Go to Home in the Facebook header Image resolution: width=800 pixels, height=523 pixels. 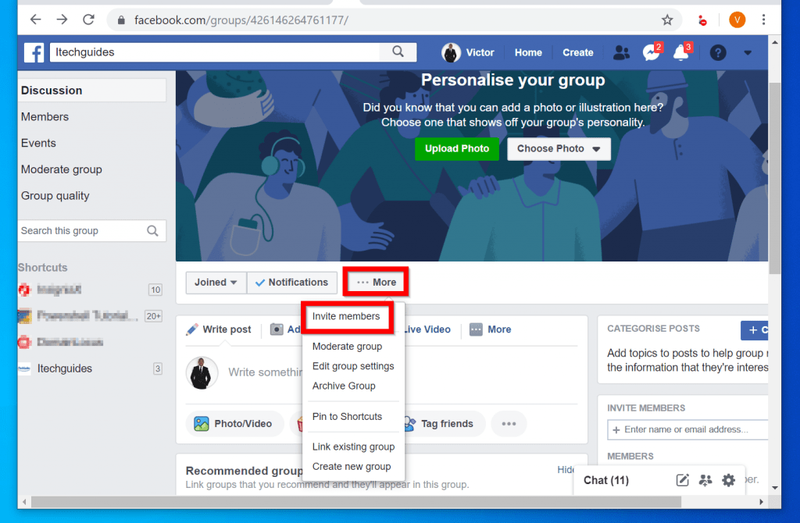(x=528, y=53)
